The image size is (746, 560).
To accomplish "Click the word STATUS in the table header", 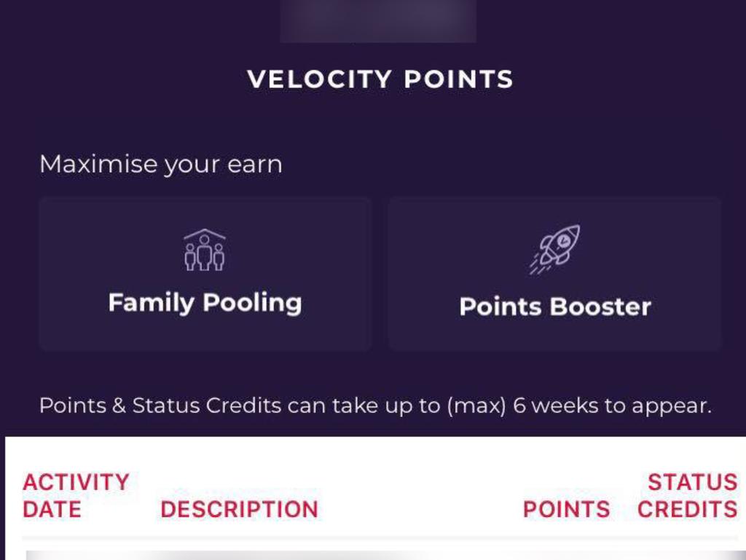I will 693,482.
